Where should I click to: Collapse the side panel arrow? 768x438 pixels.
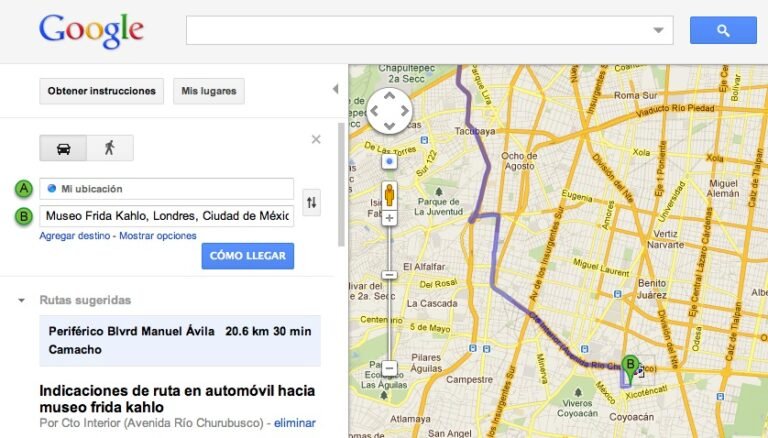pyautogui.click(x=336, y=89)
